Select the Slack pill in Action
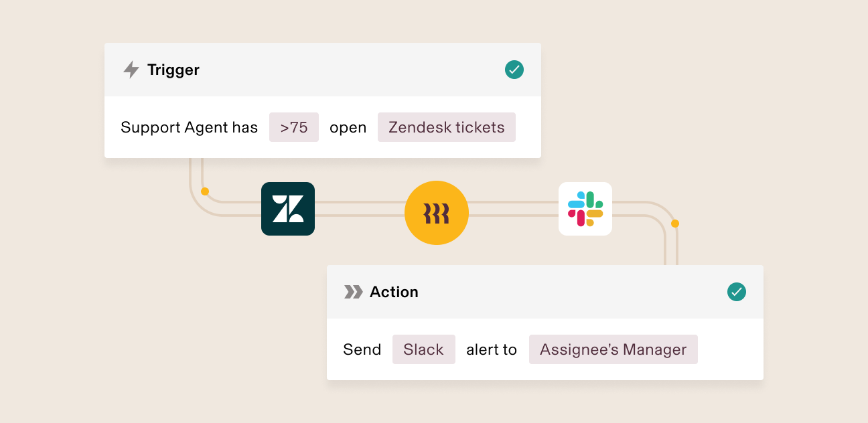Viewport: 868px width, 423px height. [x=424, y=349]
